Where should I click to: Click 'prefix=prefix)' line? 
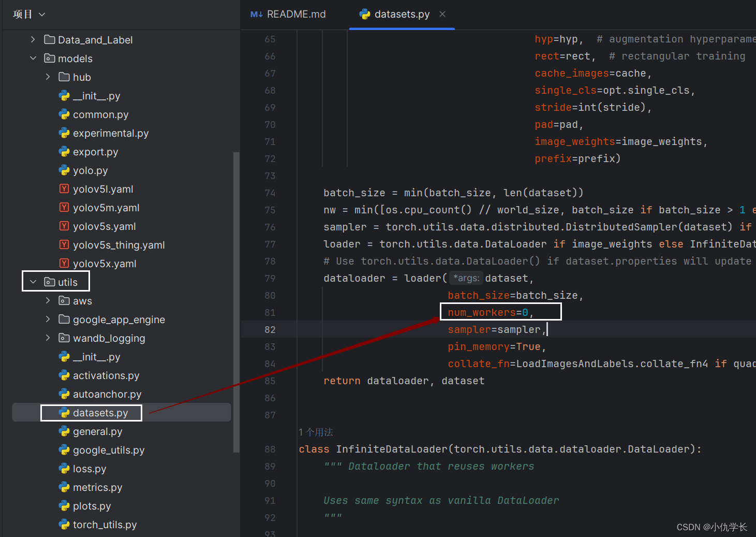click(577, 159)
